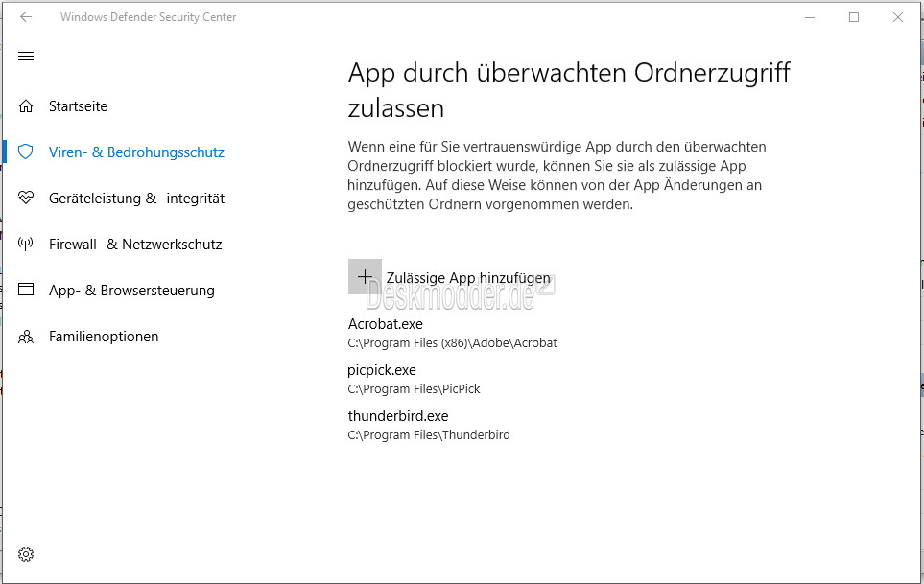
Task: Click the Windows Defender Security Center title
Action: (148, 17)
